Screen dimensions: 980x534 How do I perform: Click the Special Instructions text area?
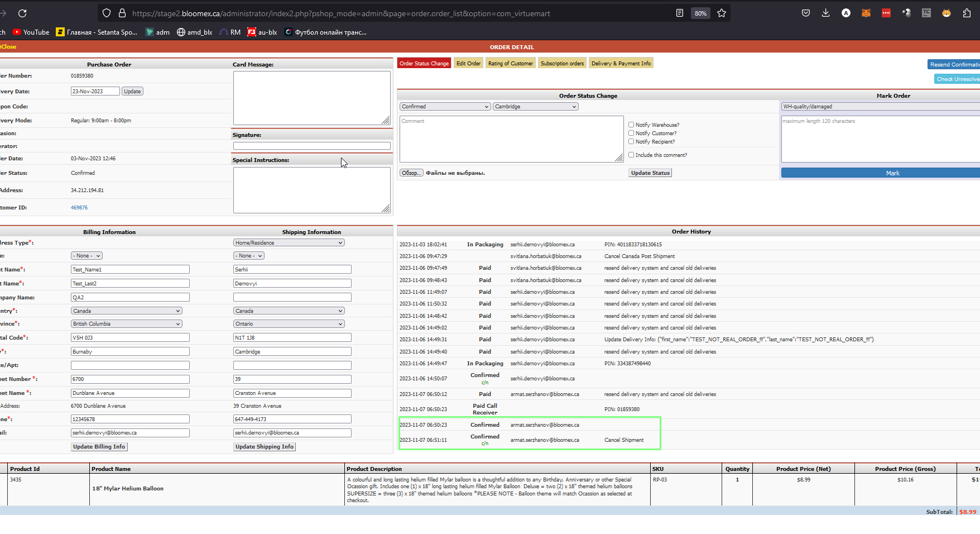pos(312,190)
